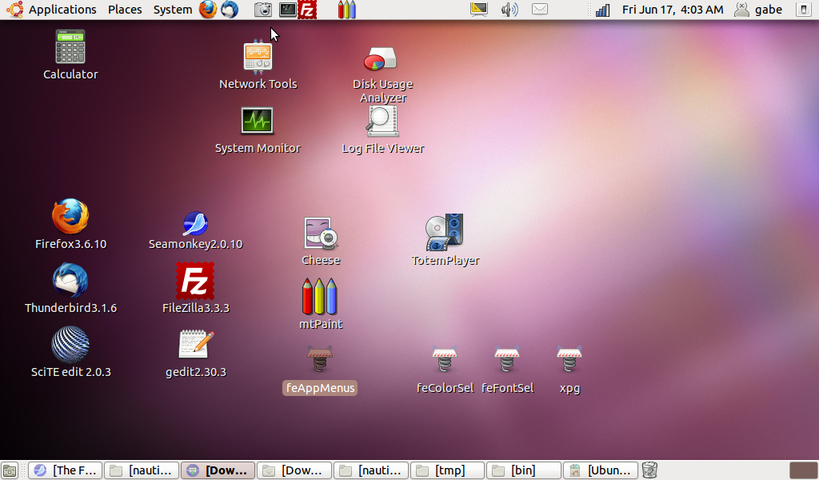Viewport: 819px width, 480px height.
Task: Switch to the bold [Dow... taskbar window
Action: pyautogui.click(x=218, y=471)
